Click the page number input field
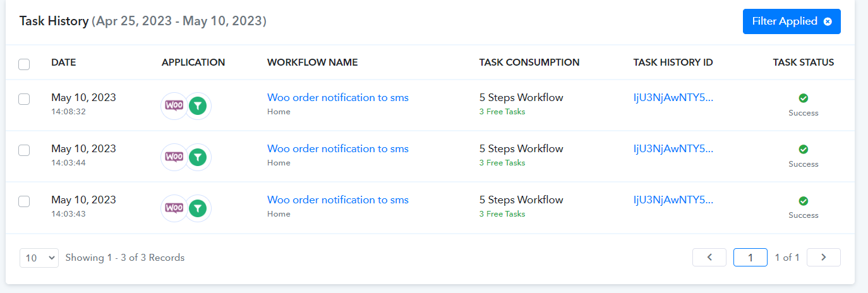Screen dimensions: 868x293 coord(750,257)
